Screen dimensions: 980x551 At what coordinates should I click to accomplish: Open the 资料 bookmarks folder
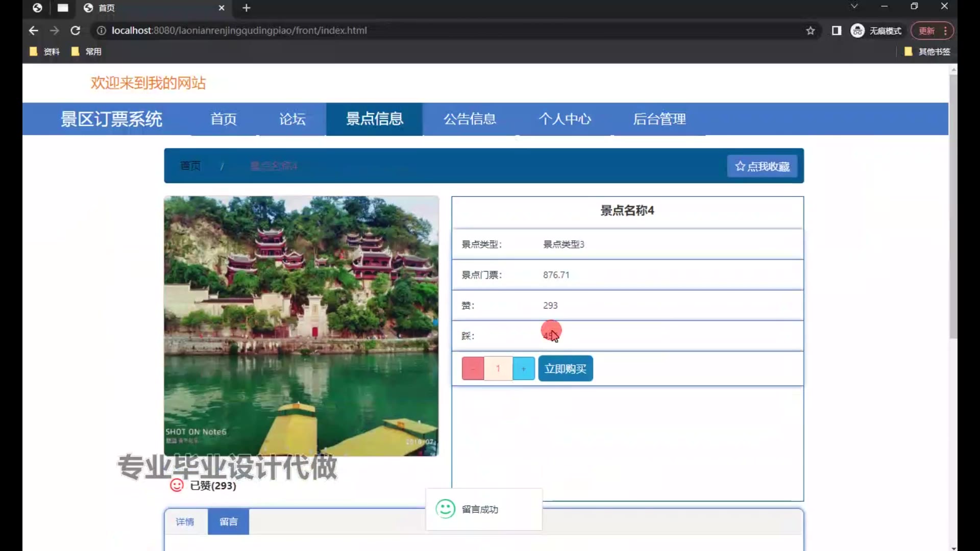[x=45, y=52]
